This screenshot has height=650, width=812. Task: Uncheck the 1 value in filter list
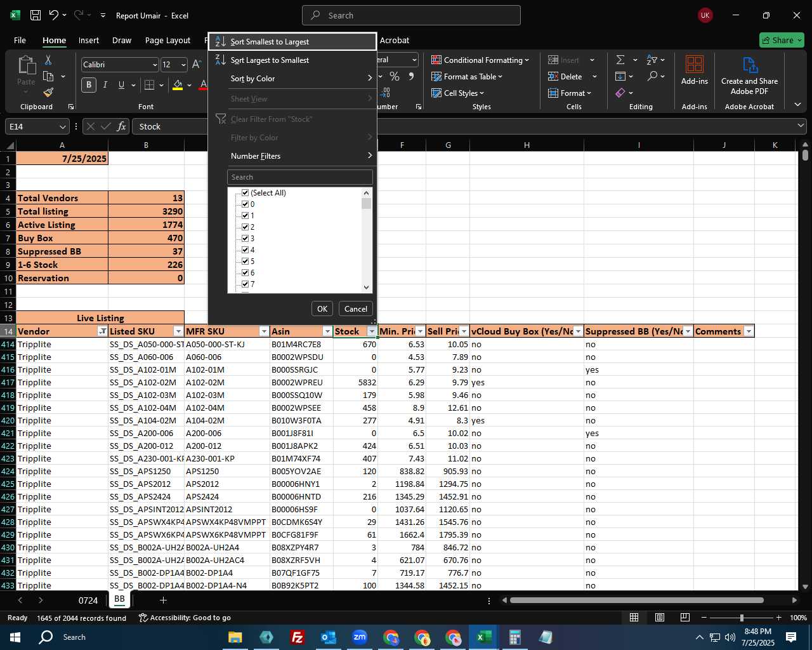pos(246,216)
